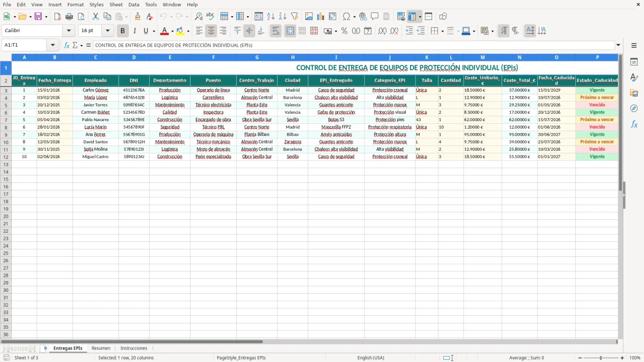This screenshot has height=362, width=644.
Task: Click row header 12
Action: click(x=6, y=157)
